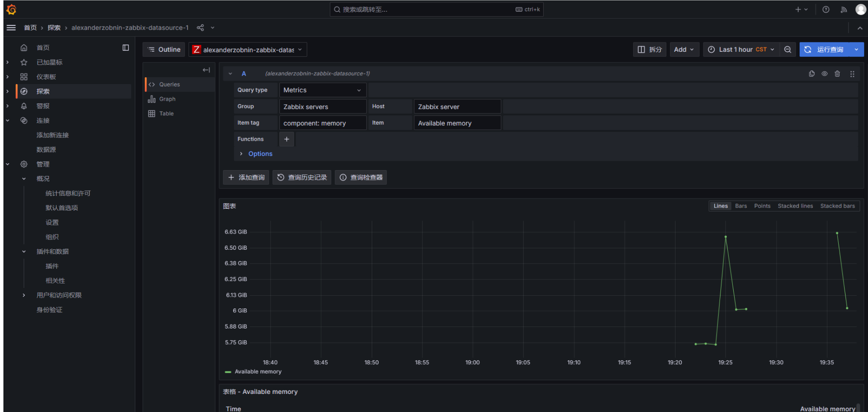Viewport: 868px width, 412px height.
Task: Open the user avatar profile menu
Action: [x=861, y=9]
